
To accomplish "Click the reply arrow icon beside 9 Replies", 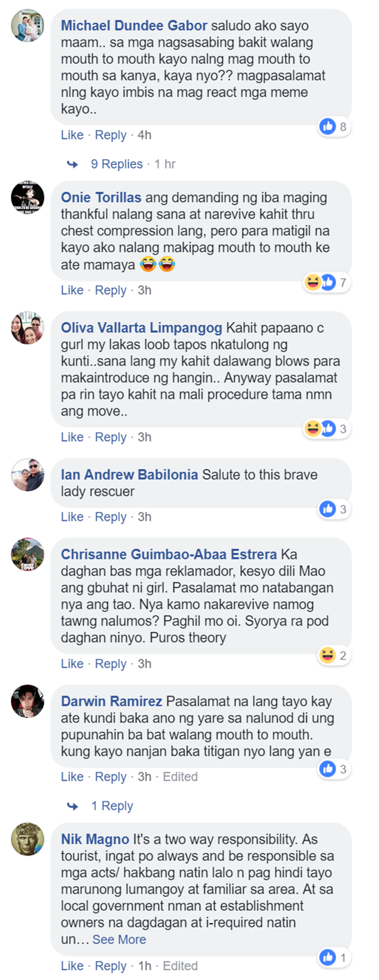I will click(x=73, y=164).
